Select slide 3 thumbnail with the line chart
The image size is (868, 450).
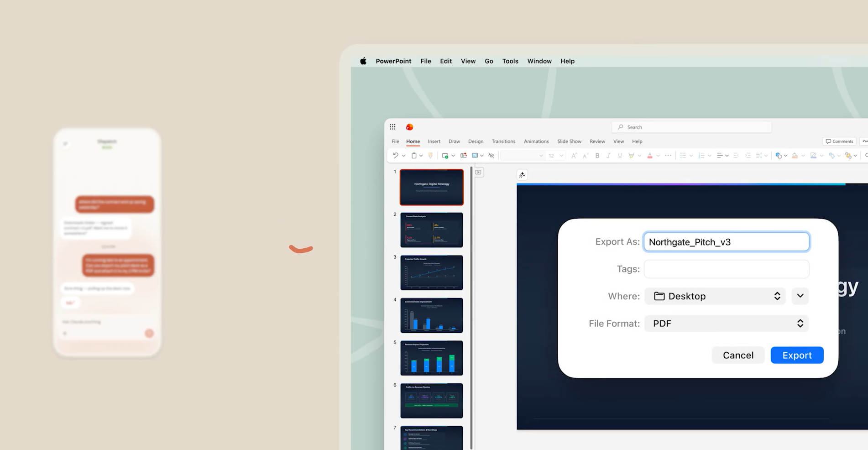[x=431, y=272]
